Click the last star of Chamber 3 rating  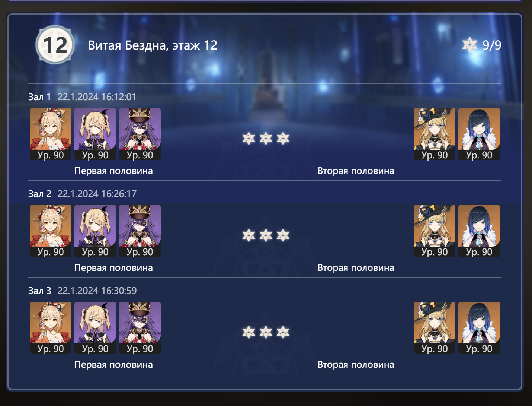[283, 332]
